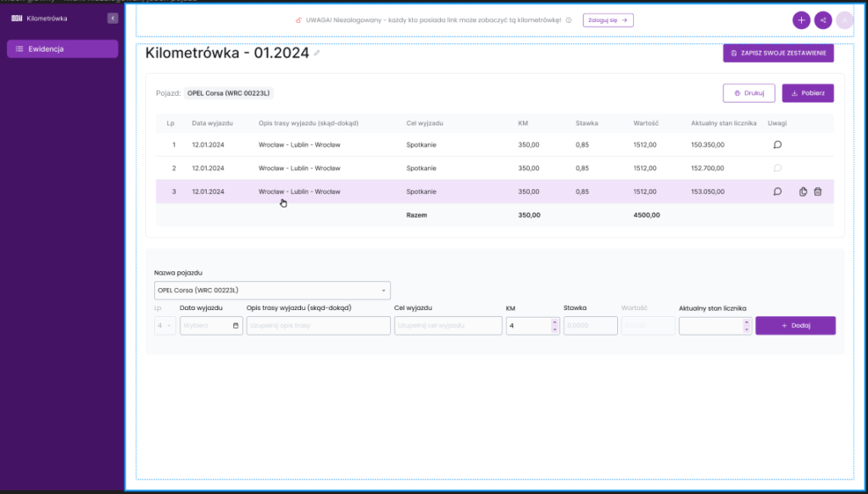The image size is (868, 494).
Task: Click the Opis trasy wyjazdu input field
Action: pyautogui.click(x=318, y=325)
